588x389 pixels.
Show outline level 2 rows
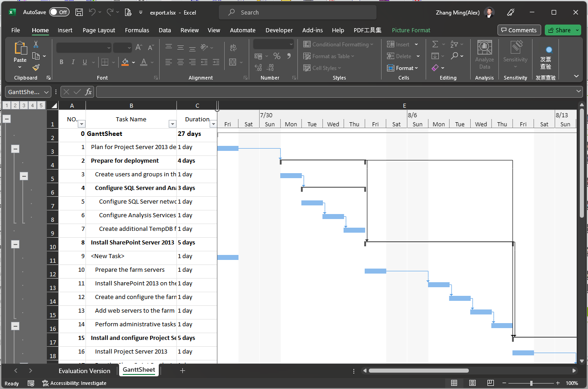(x=15, y=105)
